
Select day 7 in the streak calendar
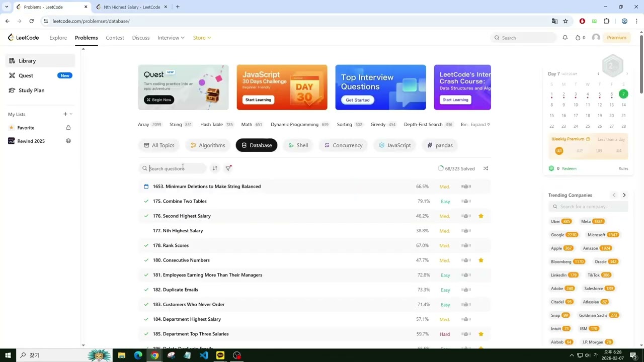pos(623,94)
